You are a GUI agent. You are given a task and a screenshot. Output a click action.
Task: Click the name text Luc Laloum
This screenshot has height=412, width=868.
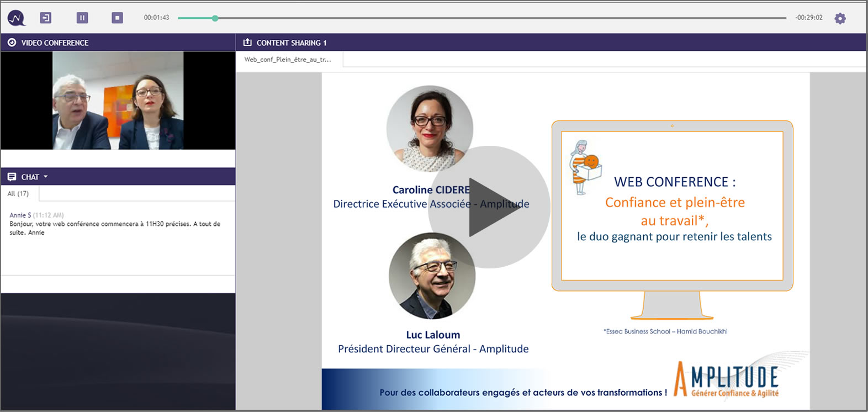[x=433, y=335]
